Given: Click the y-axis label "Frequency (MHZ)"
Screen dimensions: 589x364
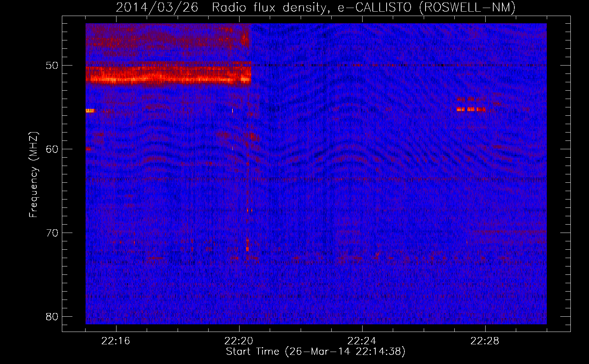Looking at the screenshot, I should tap(33, 175).
